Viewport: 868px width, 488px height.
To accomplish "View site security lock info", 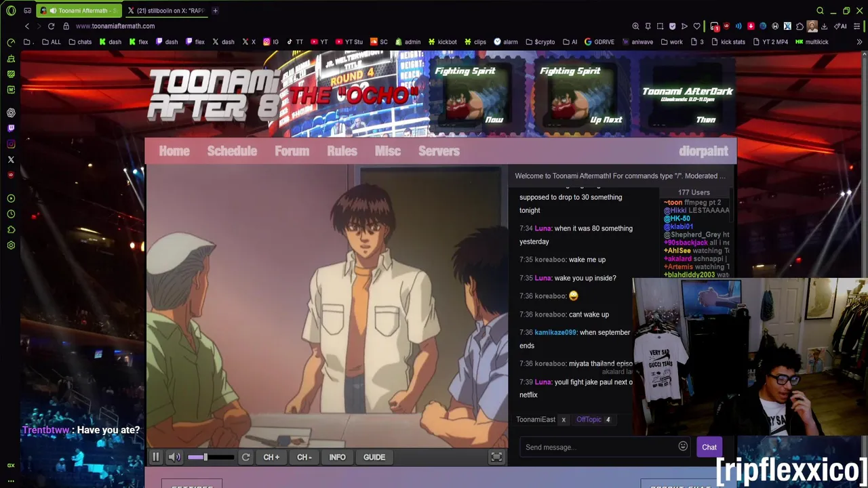I will (66, 26).
